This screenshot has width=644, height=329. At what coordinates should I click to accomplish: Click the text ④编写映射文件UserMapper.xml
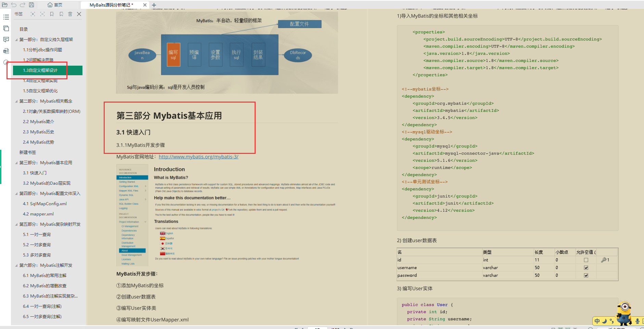click(152, 320)
